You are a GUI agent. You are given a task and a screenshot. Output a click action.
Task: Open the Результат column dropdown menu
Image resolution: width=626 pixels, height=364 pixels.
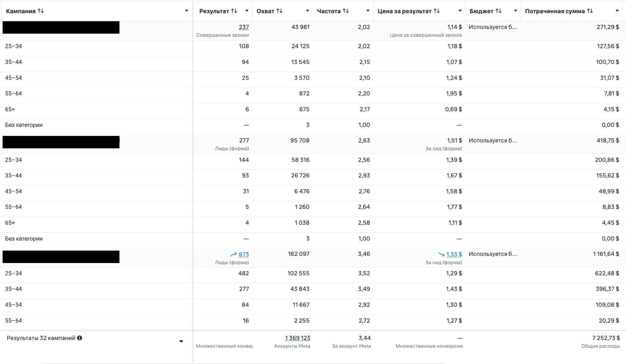coord(247,11)
